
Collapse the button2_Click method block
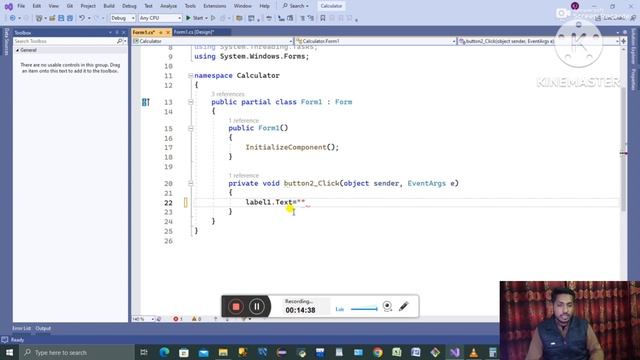click(x=190, y=184)
